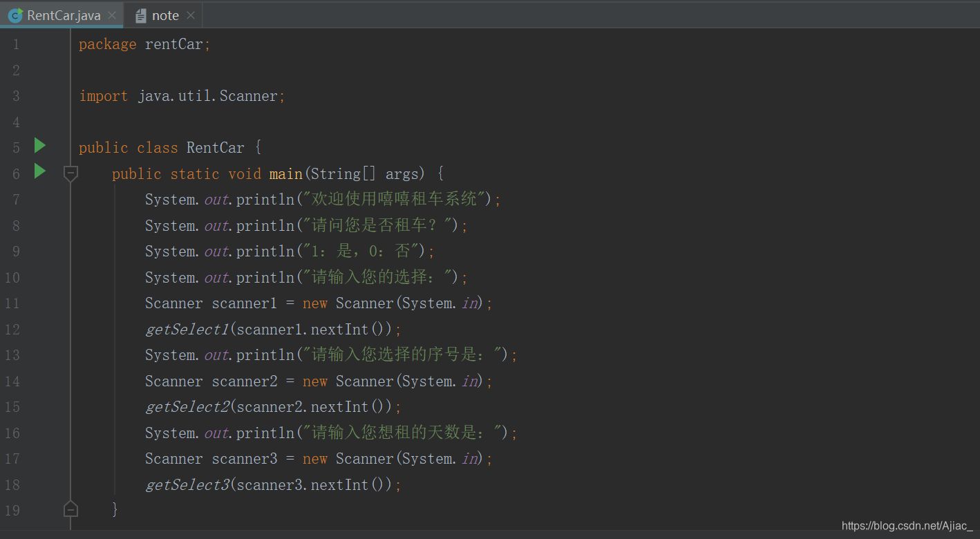This screenshot has height=539, width=980.
Task: Click 'String[] args' parameter on line 6
Action: 364,173
